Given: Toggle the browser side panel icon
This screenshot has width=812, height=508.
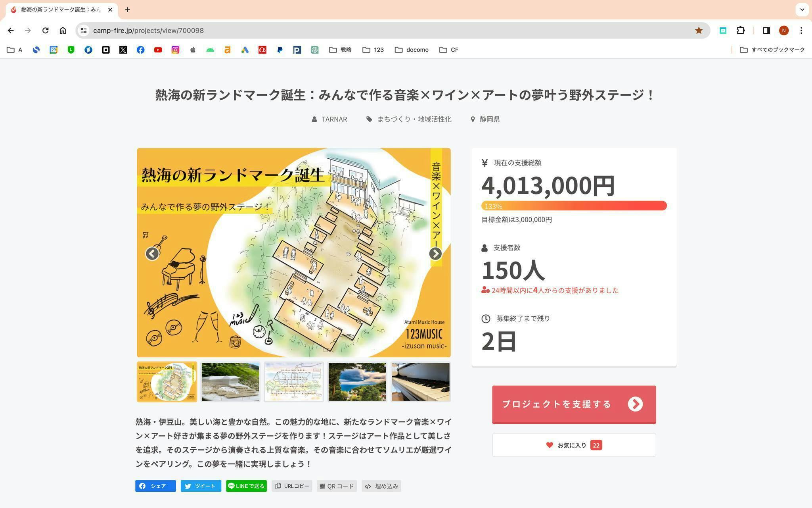Looking at the screenshot, I should pos(766,31).
